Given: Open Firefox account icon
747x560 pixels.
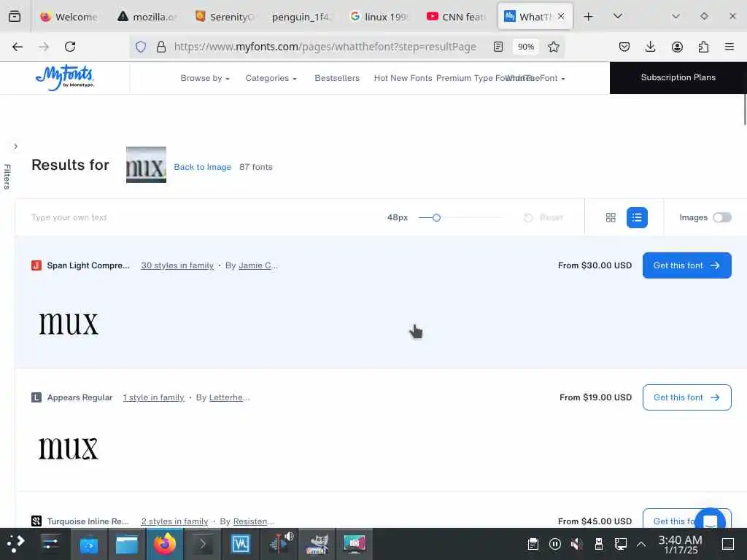Looking at the screenshot, I should [677, 47].
